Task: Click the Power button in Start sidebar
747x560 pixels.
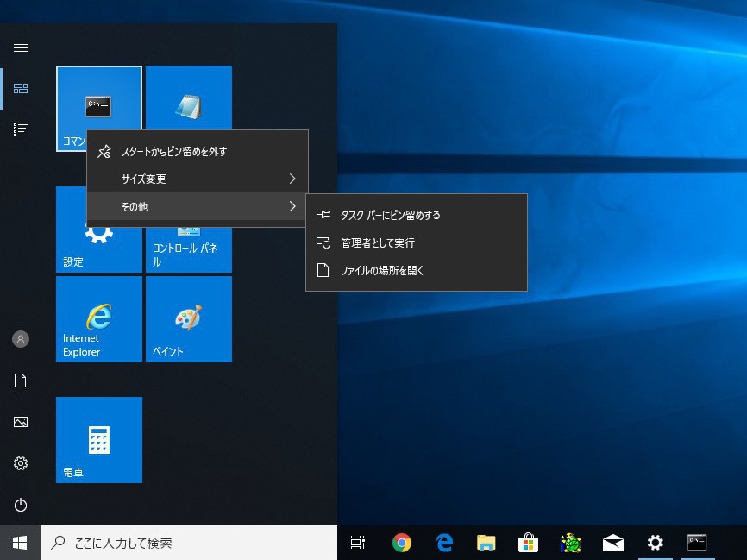Action: tap(21, 505)
